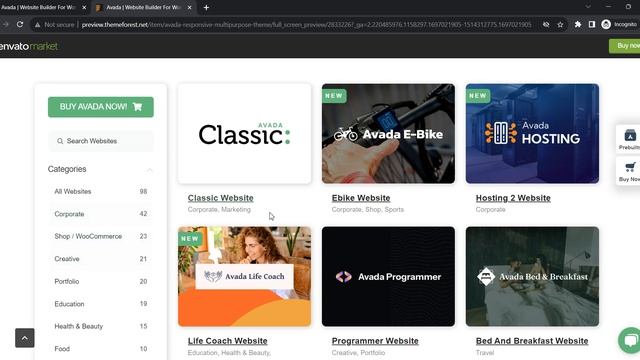Select the Shop / WooCommerce category

(101, 236)
